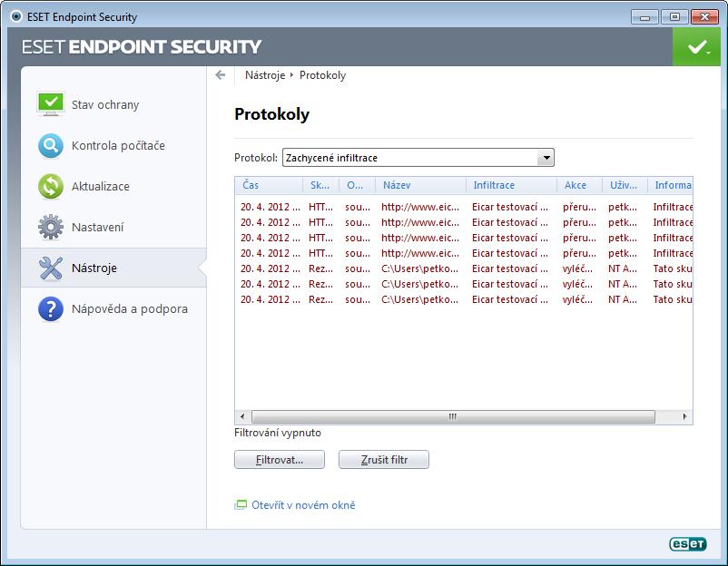Screen dimensions: 728x566
Task: Click the Nastavení gear icon
Action: [51, 228]
